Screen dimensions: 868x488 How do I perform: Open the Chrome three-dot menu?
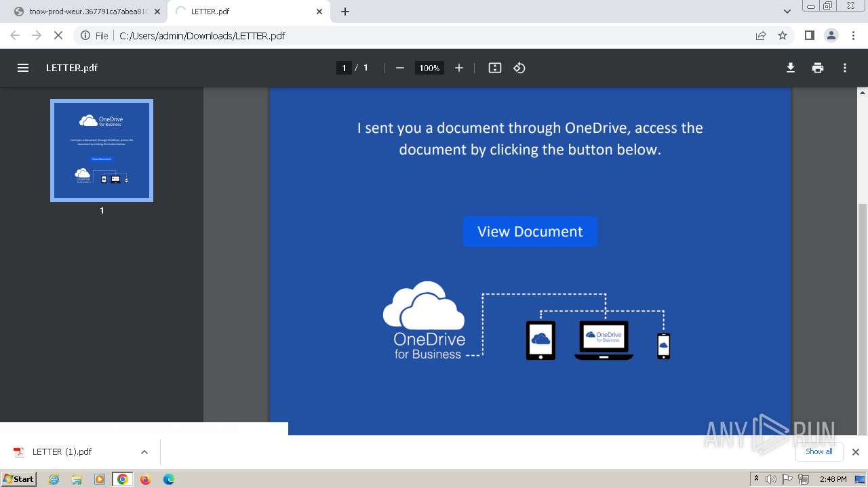(x=854, y=35)
